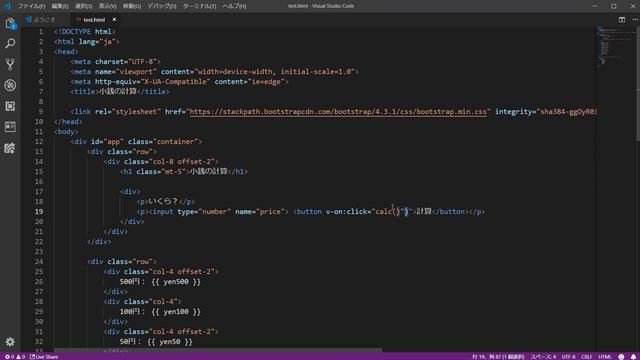640x360 pixels.
Task: Open the ファイル(F) menu
Action: (31, 6)
